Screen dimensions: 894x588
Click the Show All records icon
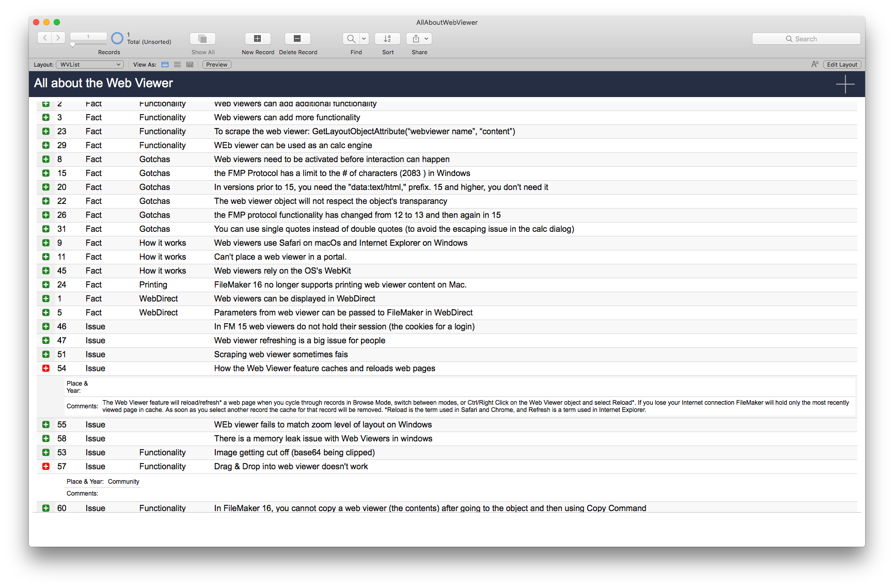(x=202, y=39)
